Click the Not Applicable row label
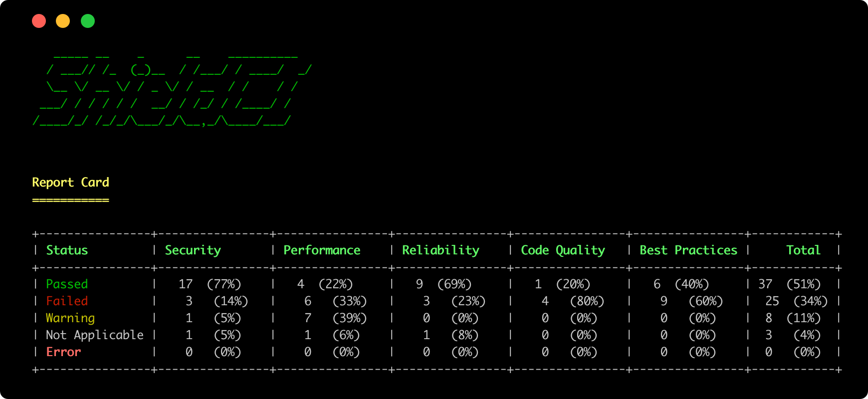Viewport: 868px width, 399px height. (x=95, y=335)
